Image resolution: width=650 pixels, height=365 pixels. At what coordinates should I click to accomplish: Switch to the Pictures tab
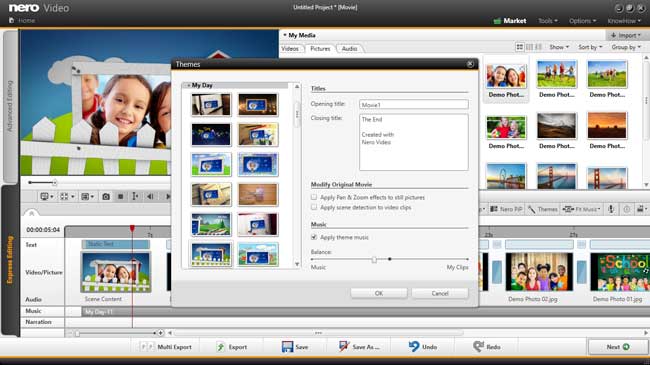(x=320, y=49)
